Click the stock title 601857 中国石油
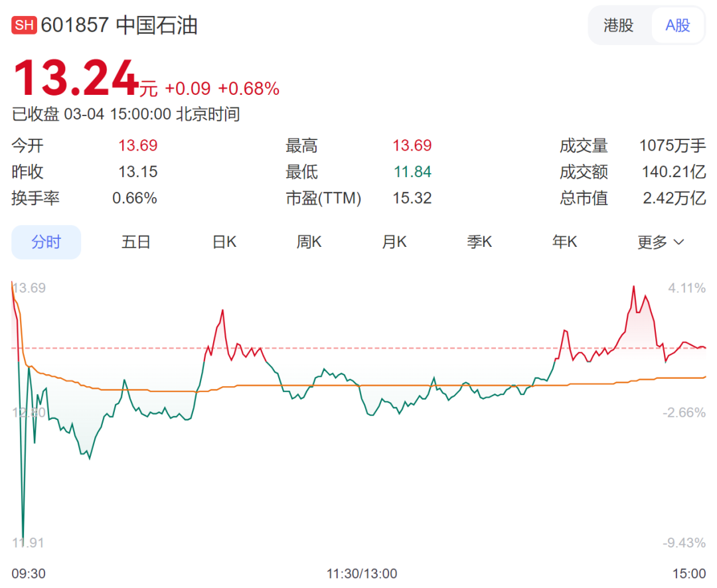Image resolution: width=717 pixels, height=588 pixels. pos(119,25)
